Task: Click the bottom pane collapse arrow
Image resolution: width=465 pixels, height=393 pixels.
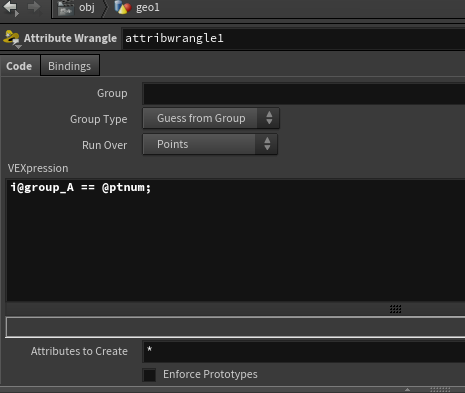Action: point(407,389)
